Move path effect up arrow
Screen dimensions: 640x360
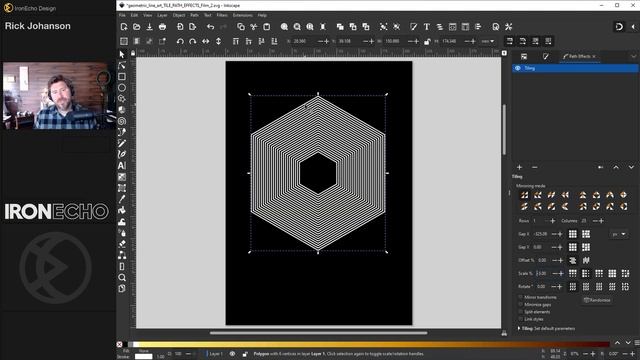[616, 167]
